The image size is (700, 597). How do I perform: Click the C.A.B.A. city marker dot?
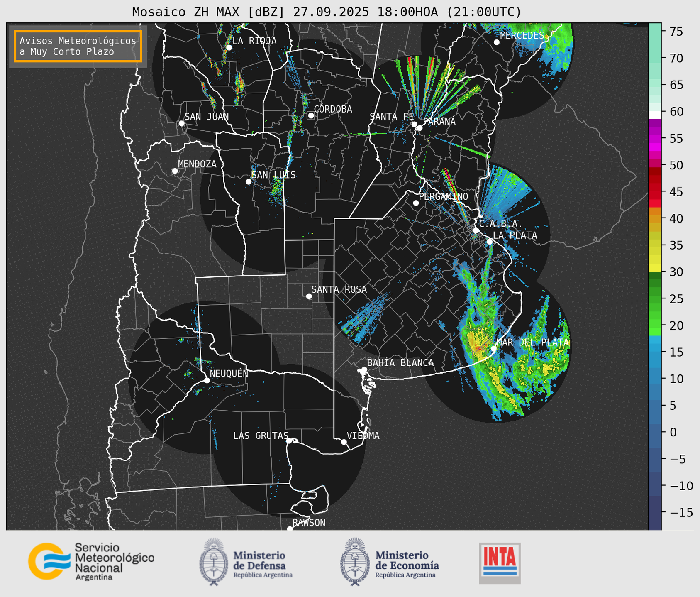pos(476,230)
